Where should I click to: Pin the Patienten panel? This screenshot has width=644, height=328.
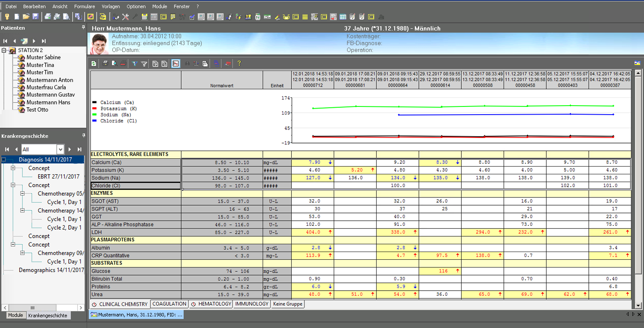(83, 27)
